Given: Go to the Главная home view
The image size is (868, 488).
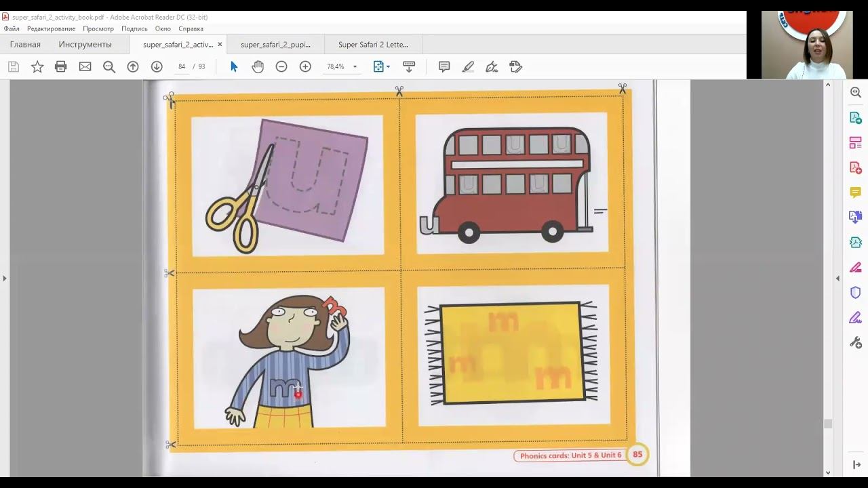Looking at the screenshot, I should pyautogui.click(x=25, y=45).
